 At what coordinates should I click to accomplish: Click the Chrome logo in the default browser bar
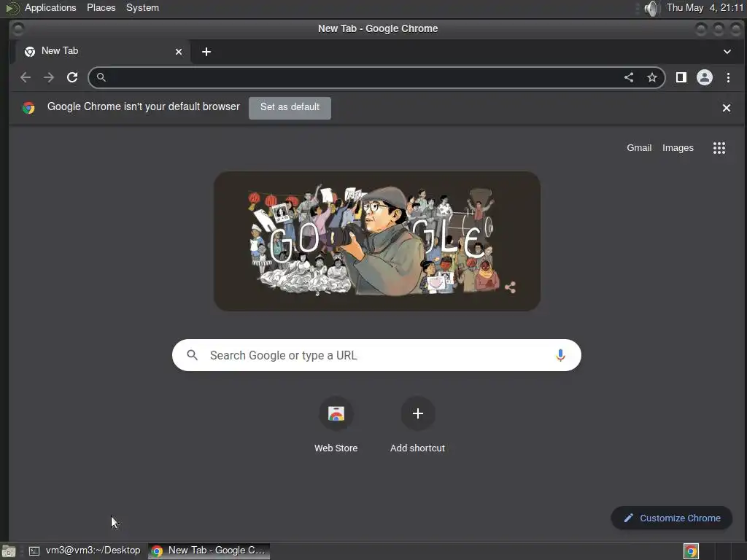[28, 108]
